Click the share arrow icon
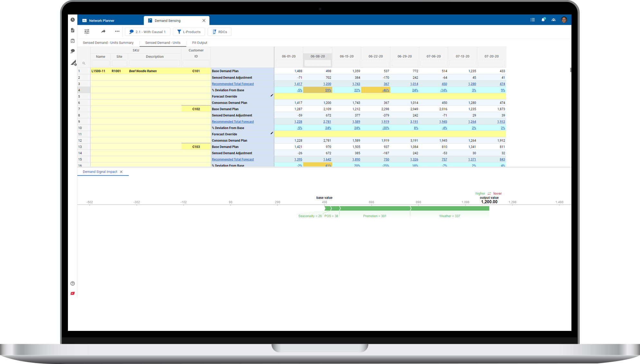Viewport: 640px width, 364px height. (x=103, y=32)
